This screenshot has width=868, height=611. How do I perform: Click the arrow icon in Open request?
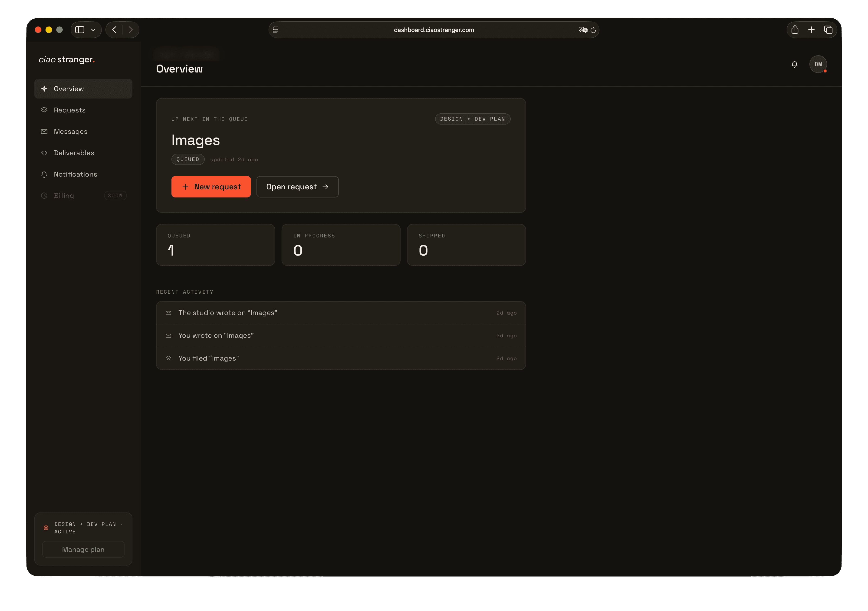click(x=325, y=187)
